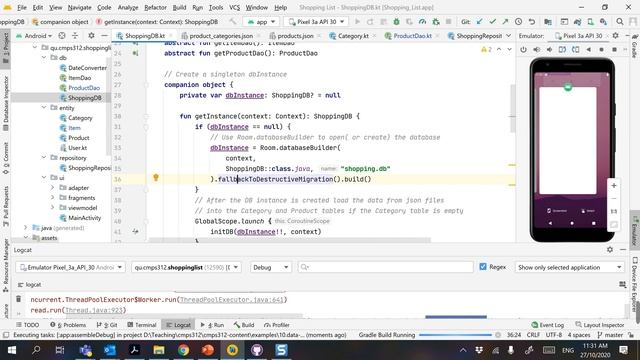This screenshot has height=360, width=640.
Task: Open Search Everywhere magnifier icon
Action: tap(620, 22)
